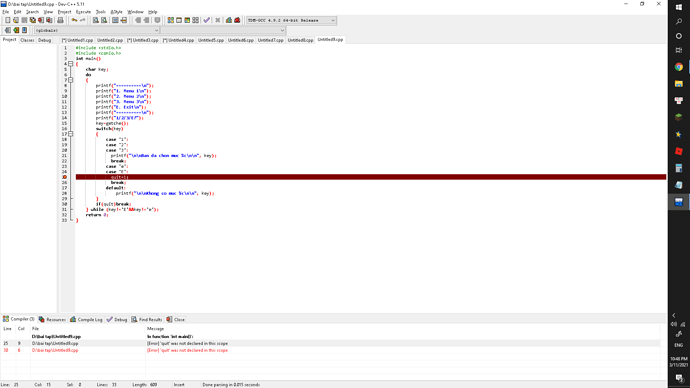The height and width of the screenshot is (388, 690).
Task: Switch to the Untitled5.cpp tab
Action: [x=211, y=40]
